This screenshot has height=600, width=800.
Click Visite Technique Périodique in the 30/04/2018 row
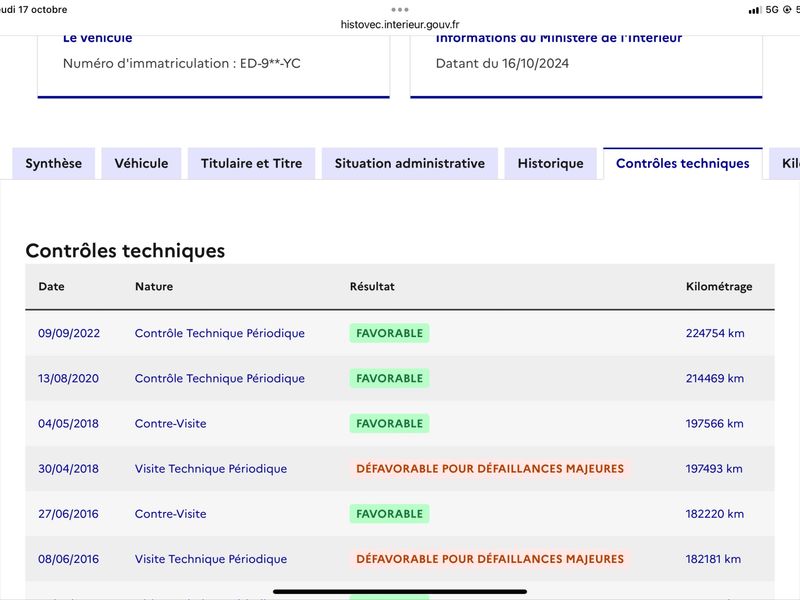pyautogui.click(x=211, y=468)
